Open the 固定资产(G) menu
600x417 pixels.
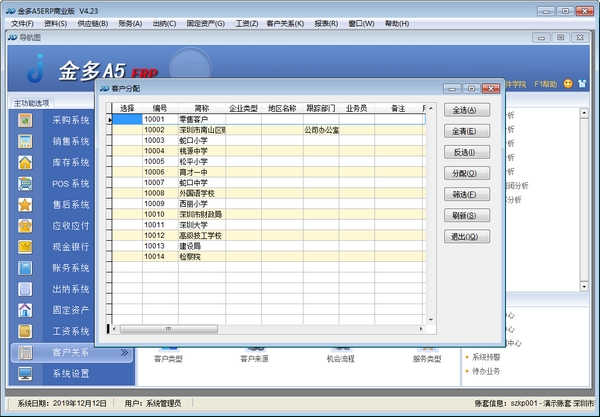206,24
